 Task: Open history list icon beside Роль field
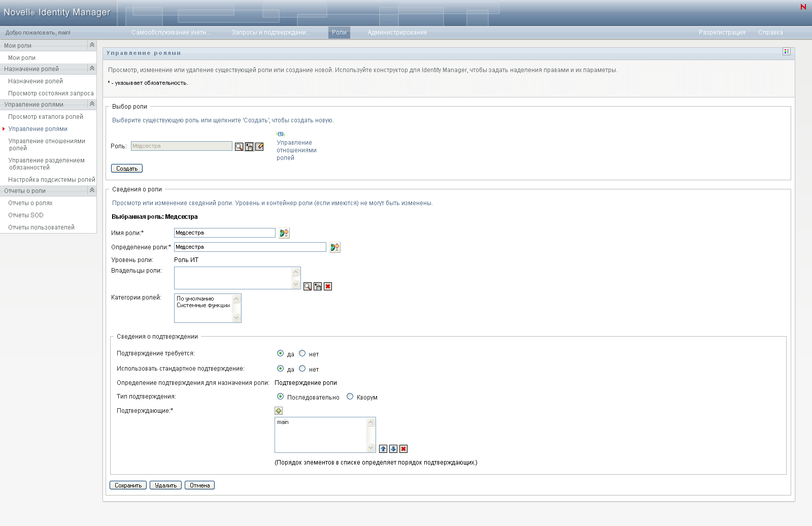pyautogui.click(x=249, y=147)
